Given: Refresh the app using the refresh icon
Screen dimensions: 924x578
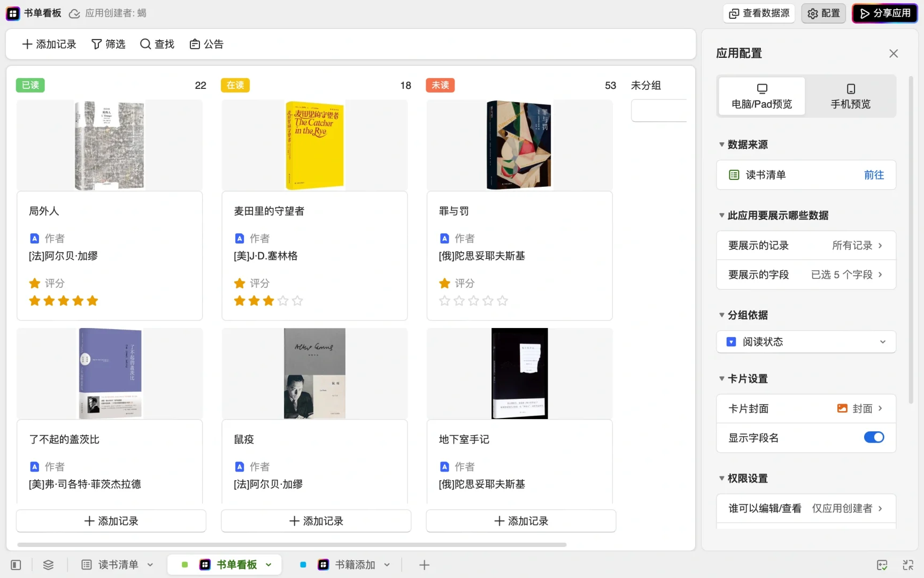Looking at the screenshot, I should pyautogui.click(x=74, y=13).
